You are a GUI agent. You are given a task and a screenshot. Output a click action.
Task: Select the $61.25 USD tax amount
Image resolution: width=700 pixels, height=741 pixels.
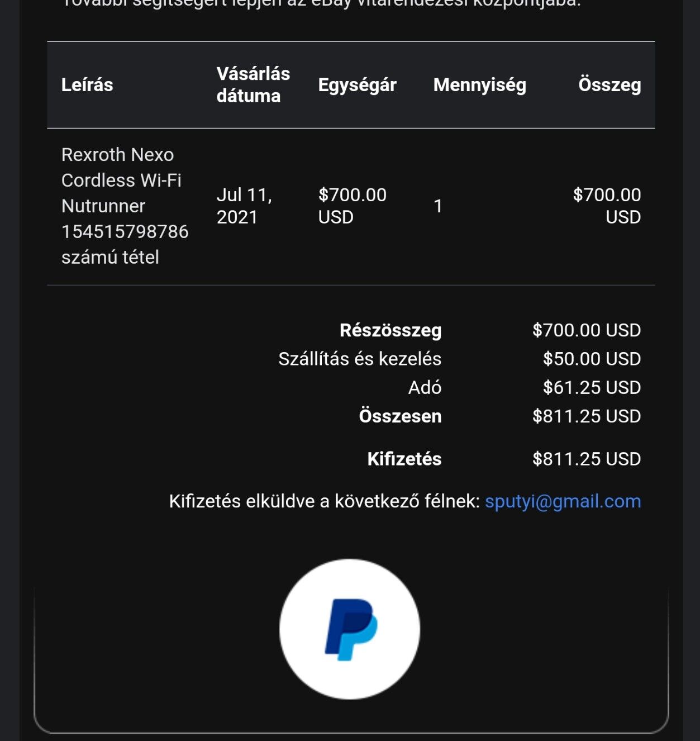point(592,387)
